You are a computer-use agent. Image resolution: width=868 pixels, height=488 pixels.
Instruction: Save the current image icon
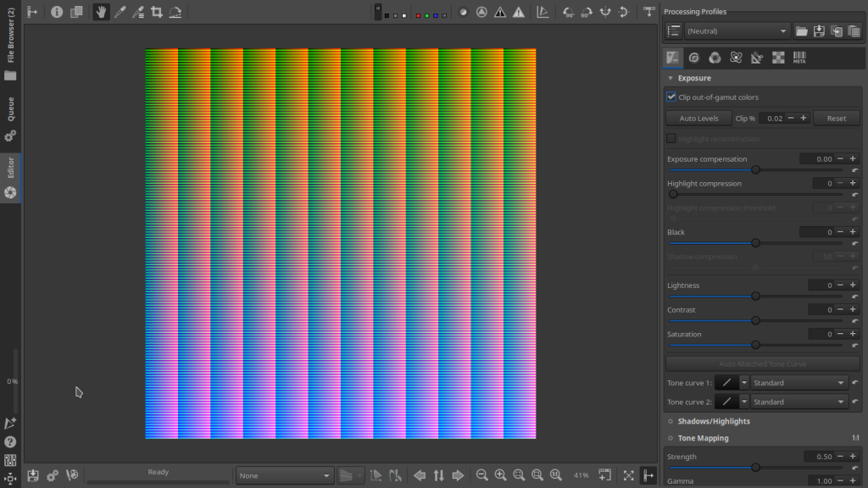33,475
